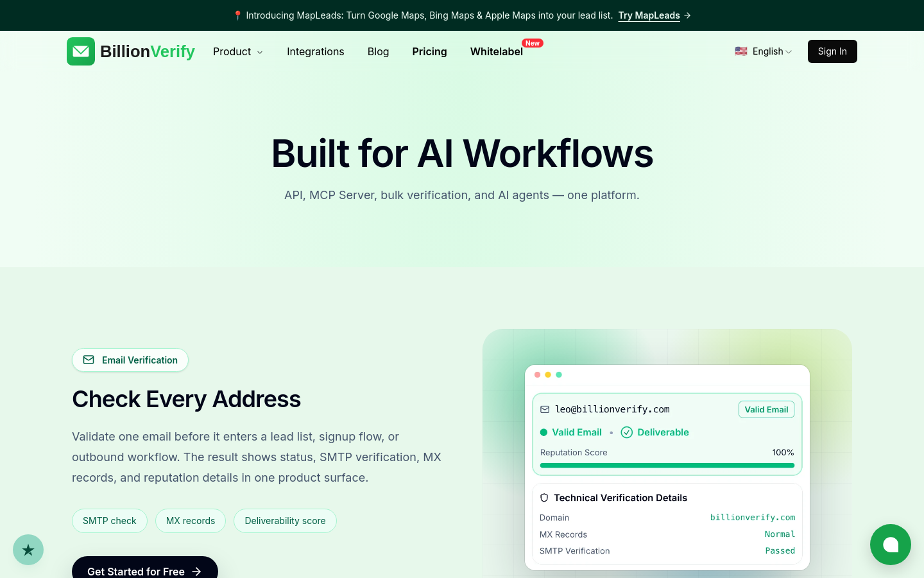The width and height of the screenshot is (924, 578).
Task: Click the SMTP Verification row label
Action: (575, 551)
